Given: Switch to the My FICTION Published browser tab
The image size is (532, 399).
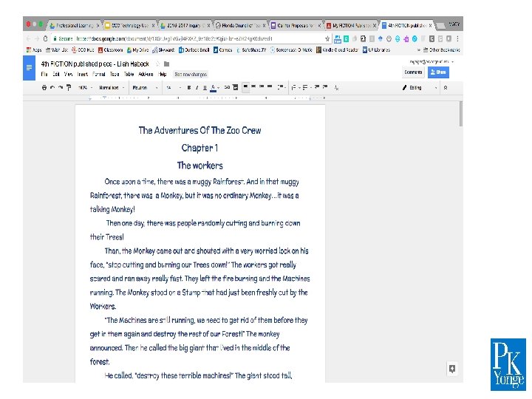Looking at the screenshot, I should click(351, 25).
